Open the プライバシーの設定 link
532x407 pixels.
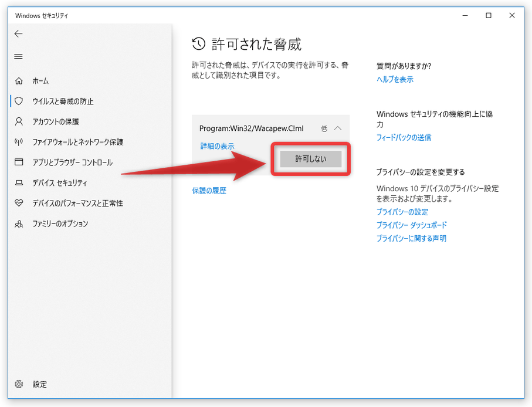pyautogui.click(x=402, y=212)
